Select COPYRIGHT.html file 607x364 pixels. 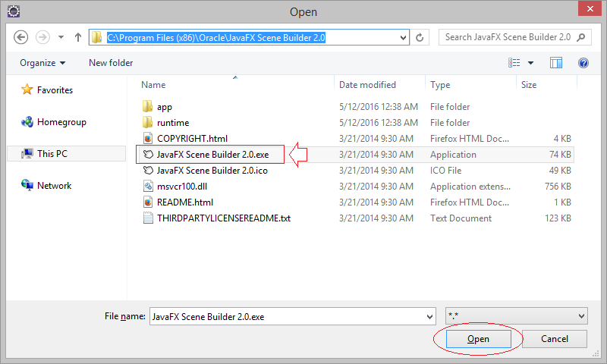click(x=193, y=139)
